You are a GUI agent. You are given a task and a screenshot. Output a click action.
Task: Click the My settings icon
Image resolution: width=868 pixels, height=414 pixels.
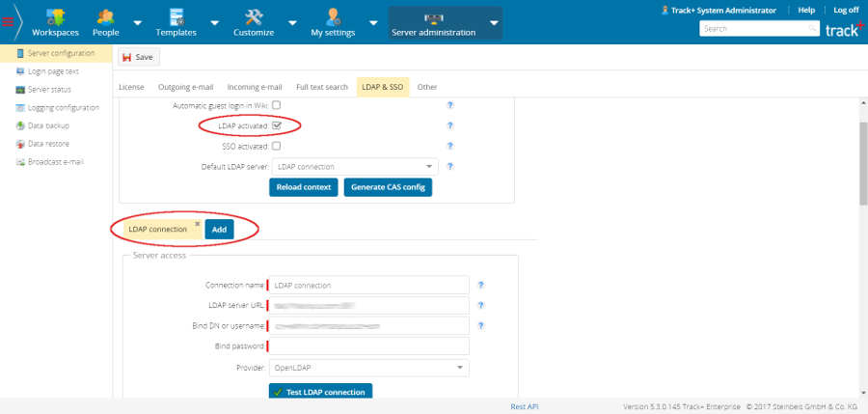[x=333, y=16]
